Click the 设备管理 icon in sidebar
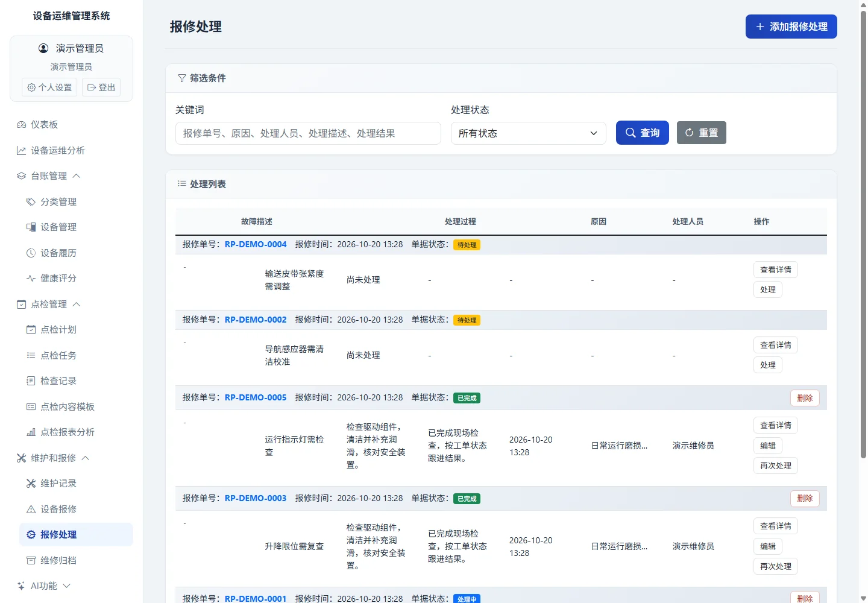This screenshot has width=868, height=603. pyautogui.click(x=31, y=227)
